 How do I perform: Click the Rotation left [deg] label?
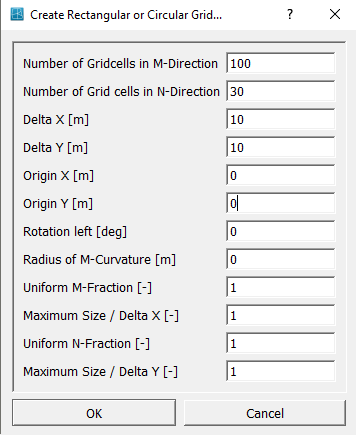75,232
